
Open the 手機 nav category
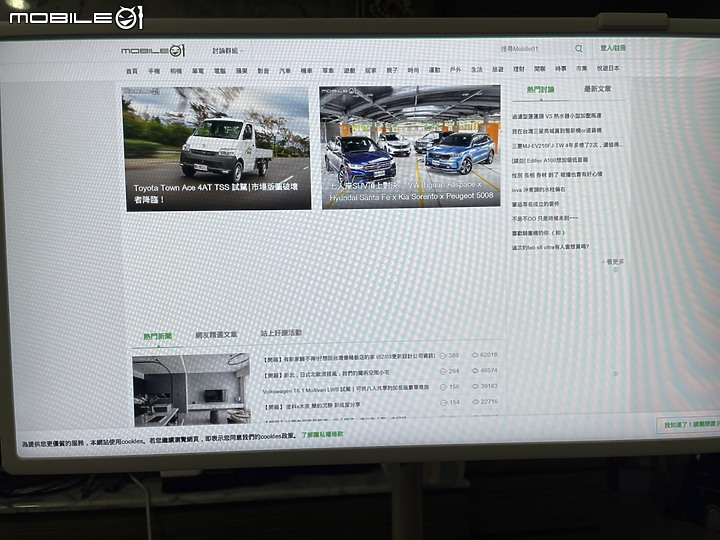154,71
